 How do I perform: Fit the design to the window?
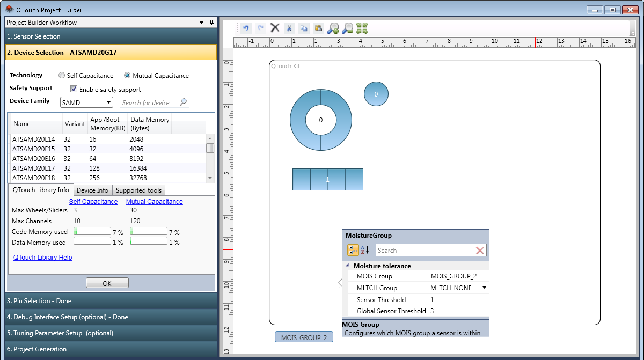tap(362, 28)
